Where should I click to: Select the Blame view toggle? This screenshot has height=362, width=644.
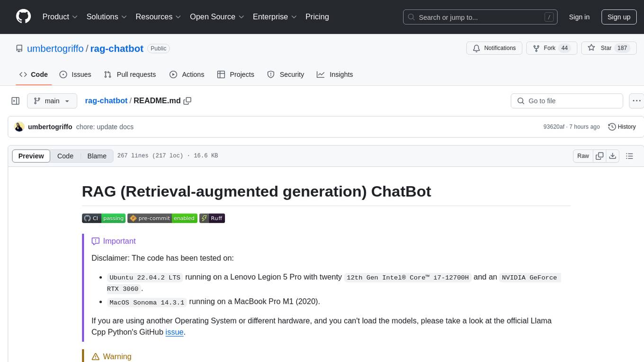point(97,156)
